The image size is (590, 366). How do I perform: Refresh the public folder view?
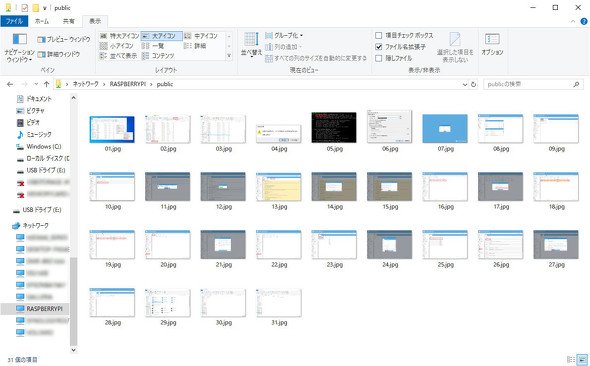click(x=473, y=84)
